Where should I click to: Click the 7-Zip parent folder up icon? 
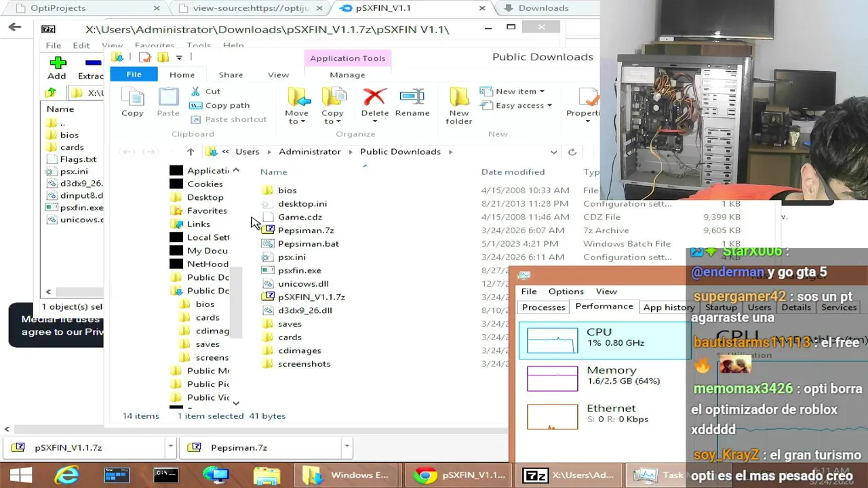pos(51,92)
